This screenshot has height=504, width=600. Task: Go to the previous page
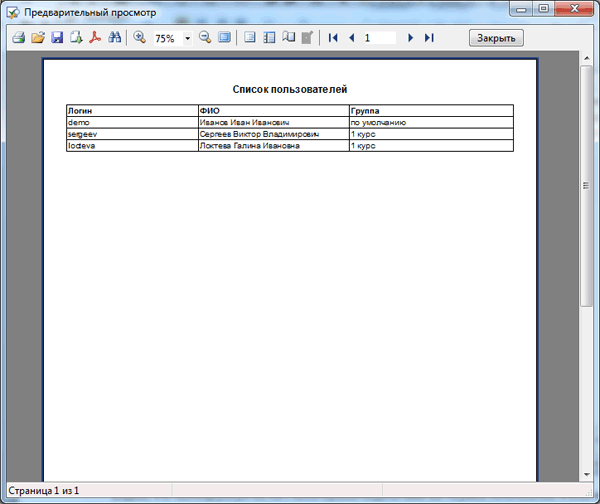[352, 38]
